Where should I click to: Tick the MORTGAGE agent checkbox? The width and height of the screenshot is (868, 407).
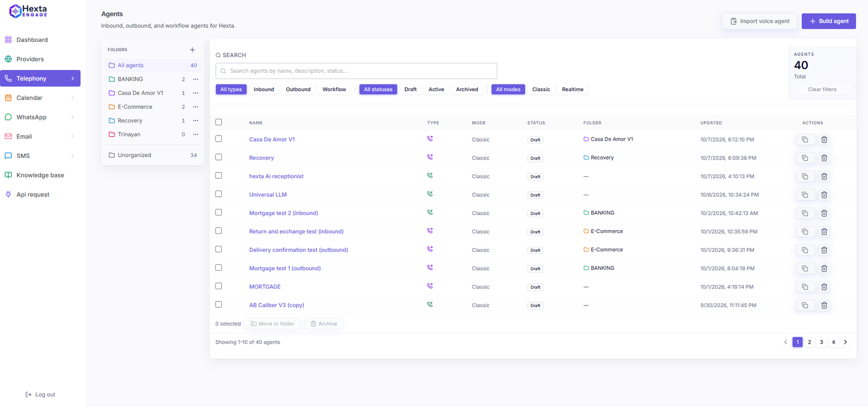219,287
